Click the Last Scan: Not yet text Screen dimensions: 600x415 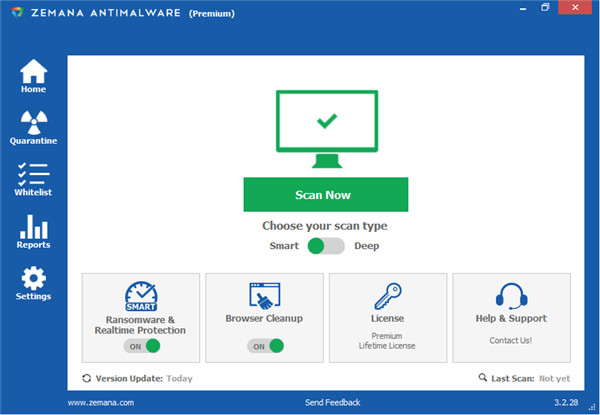tap(531, 379)
